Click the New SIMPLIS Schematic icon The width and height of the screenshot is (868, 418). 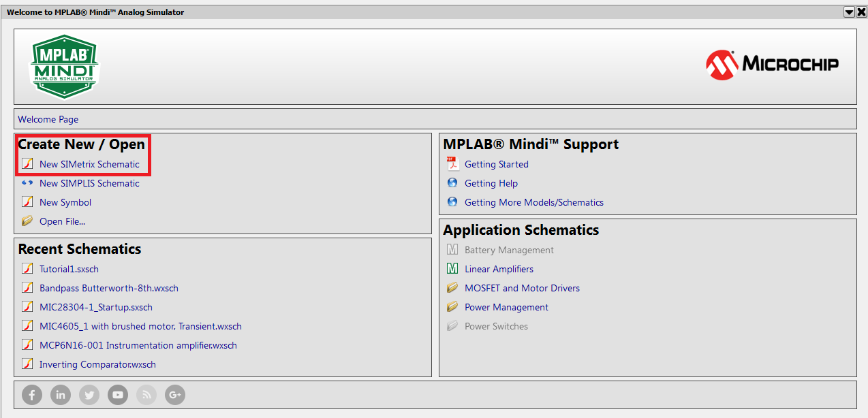pyautogui.click(x=27, y=182)
